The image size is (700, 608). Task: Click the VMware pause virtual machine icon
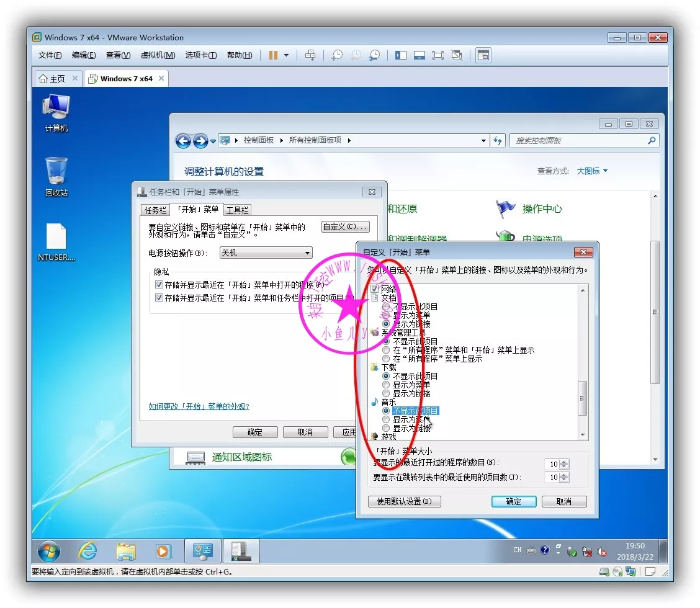[273, 55]
